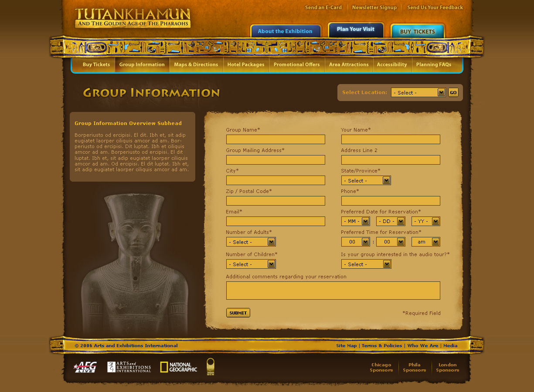534x392 pixels.
Task: Open Maps & Directions menu item
Action: (196, 64)
